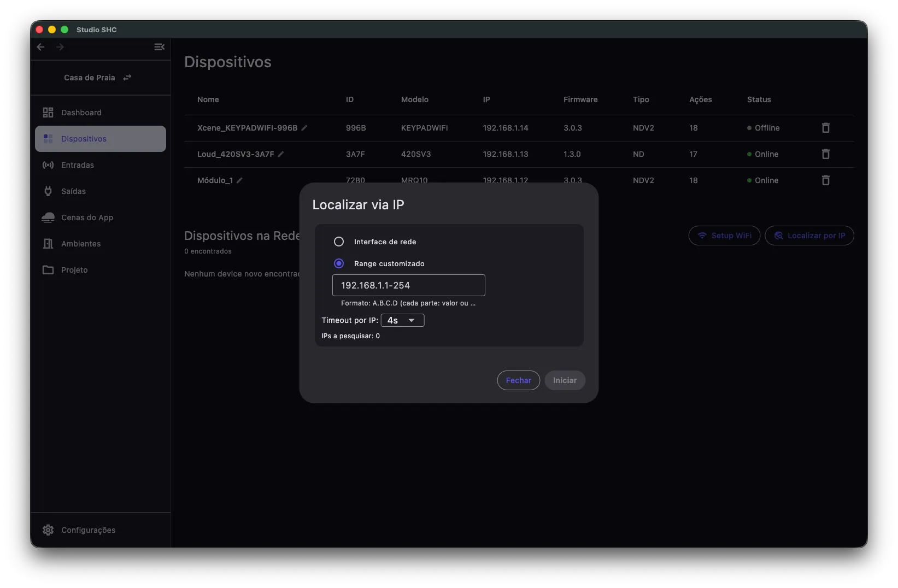This screenshot has width=898, height=588.
Task: Click the forward navigation arrow
Action: pyautogui.click(x=60, y=47)
